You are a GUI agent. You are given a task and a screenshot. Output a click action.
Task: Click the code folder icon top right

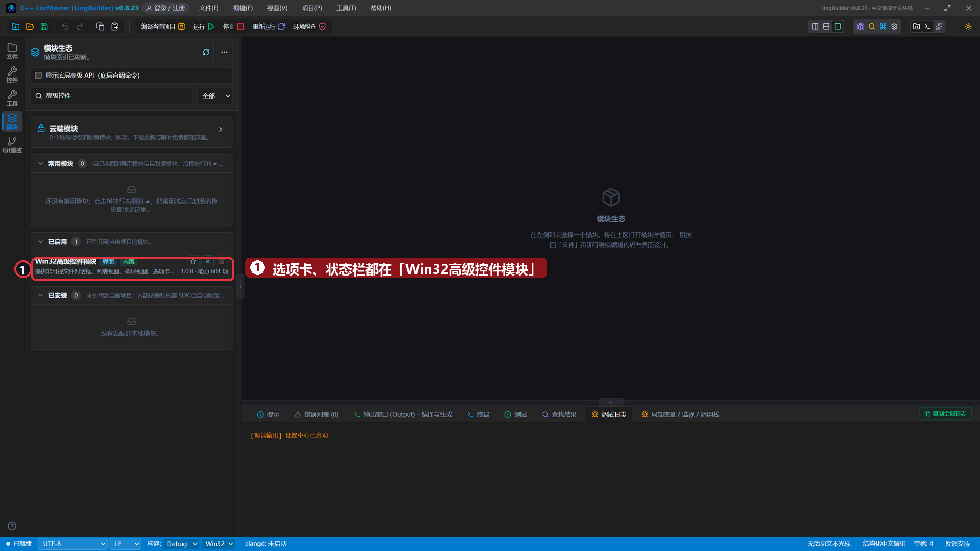(916, 27)
